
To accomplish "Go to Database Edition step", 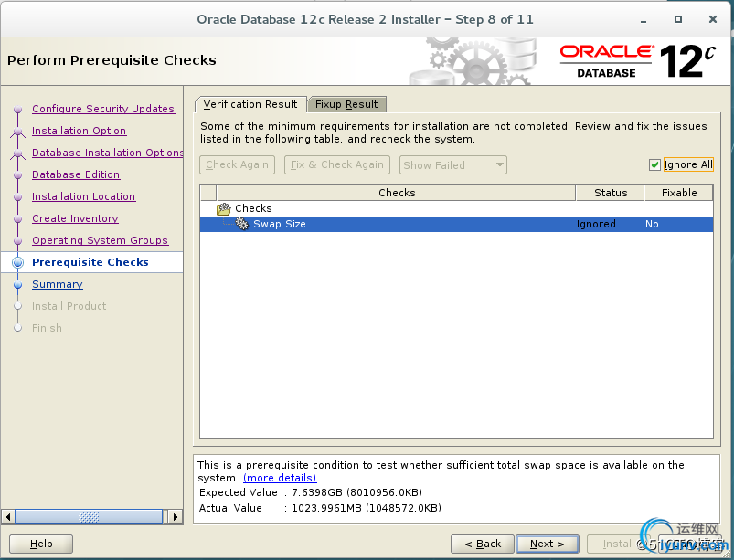I will pos(76,174).
